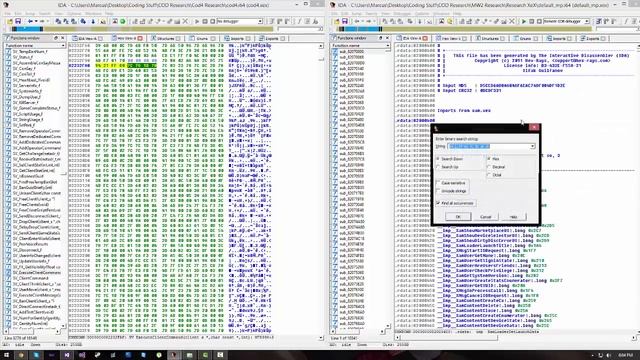
Task: Close the binary search dialog with red X
Action: 534,128
